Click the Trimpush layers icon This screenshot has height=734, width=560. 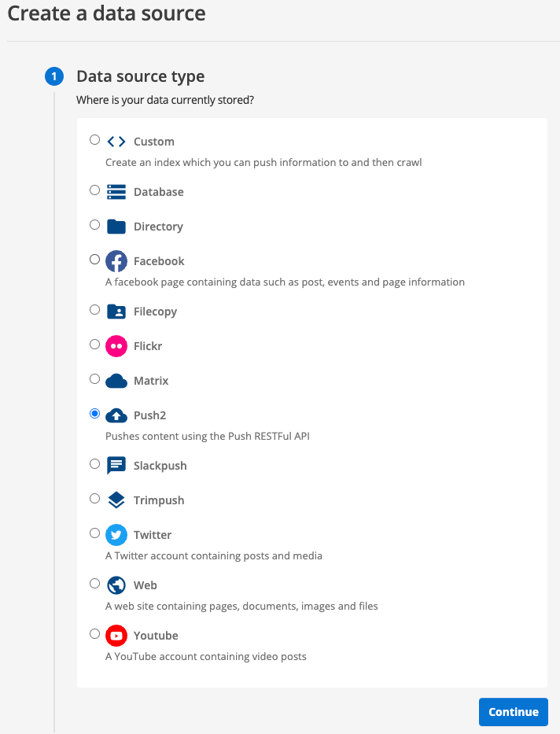pos(115,500)
